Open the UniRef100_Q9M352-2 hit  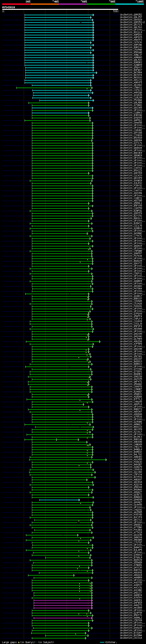point(132,22)
